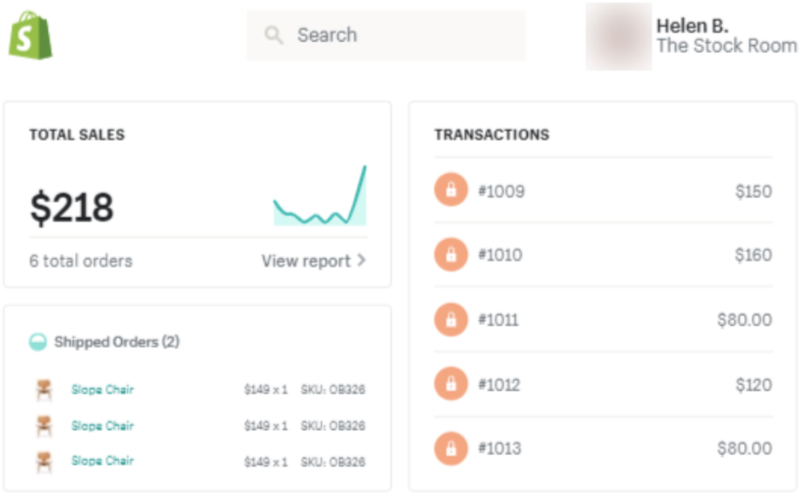Click the lock icon for transaction #1010

(x=451, y=254)
